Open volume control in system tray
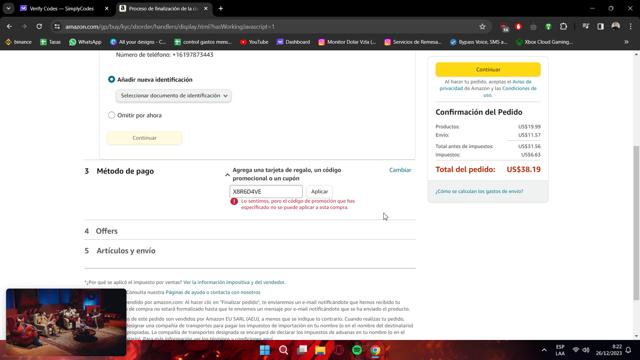Image resolution: width=640 pixels, height=360 pixels. 586,350
